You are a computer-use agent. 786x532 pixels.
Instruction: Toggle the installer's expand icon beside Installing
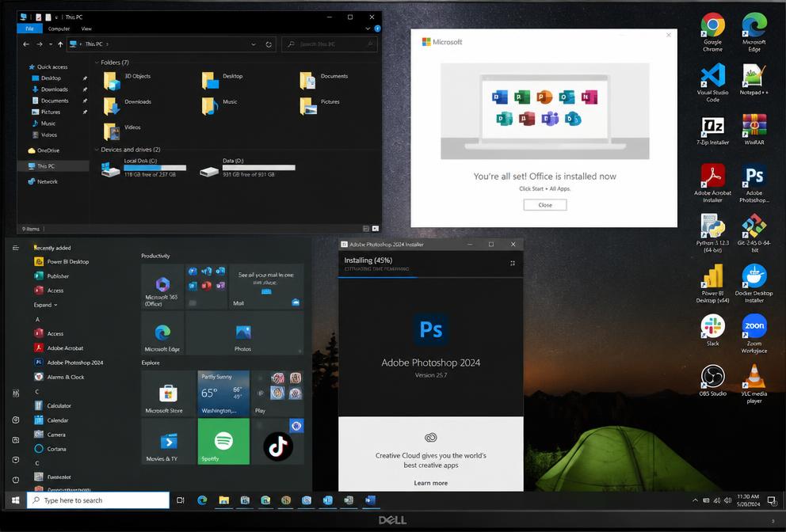513,263
